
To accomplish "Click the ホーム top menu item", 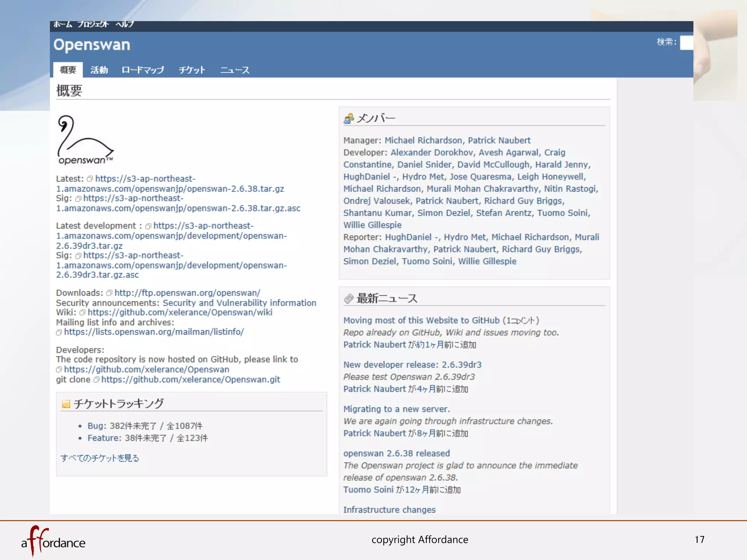I will click(63, 24).
